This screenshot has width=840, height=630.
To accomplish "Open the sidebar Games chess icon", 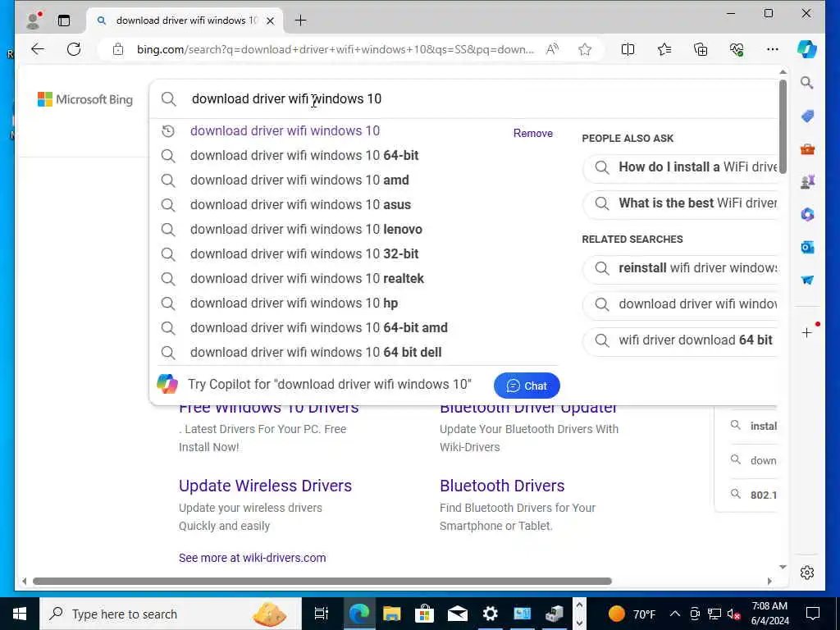I will [x=807, y=181].
